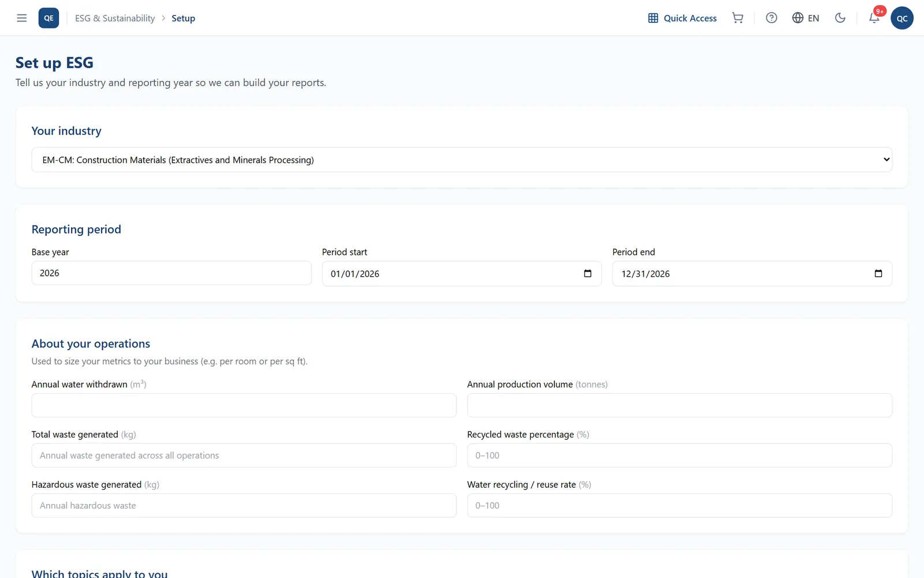Expand the Your industry dropdown
924x578 pixels.
tap(462, 160)
